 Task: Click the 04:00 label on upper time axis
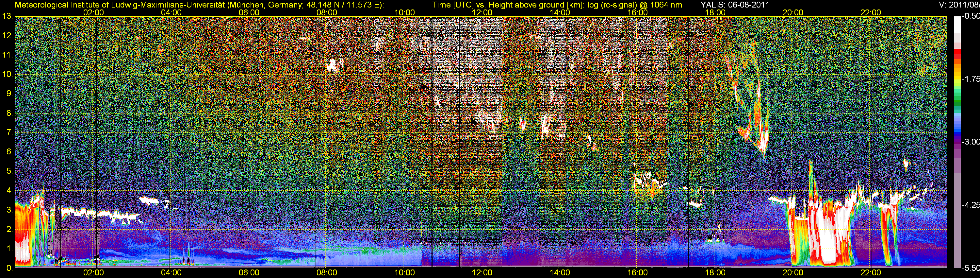pyautogui.click(x=171, y=12)
